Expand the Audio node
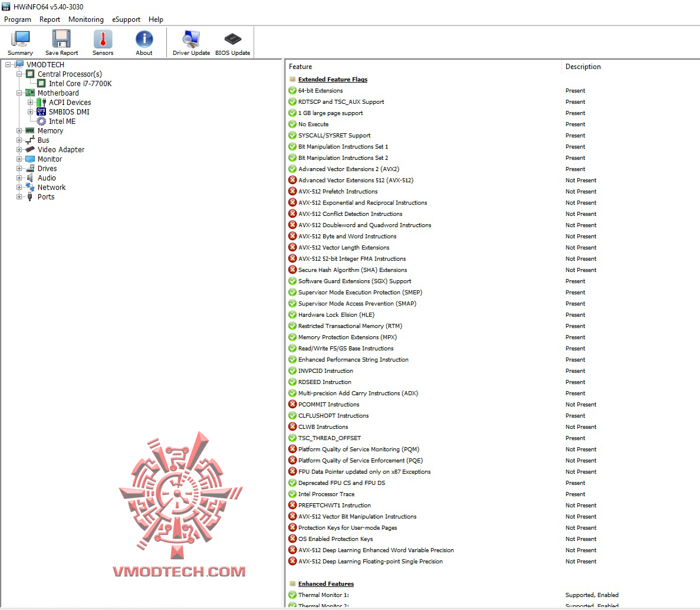The width and height of the screenshot is (700, 610). pos(19,178)
